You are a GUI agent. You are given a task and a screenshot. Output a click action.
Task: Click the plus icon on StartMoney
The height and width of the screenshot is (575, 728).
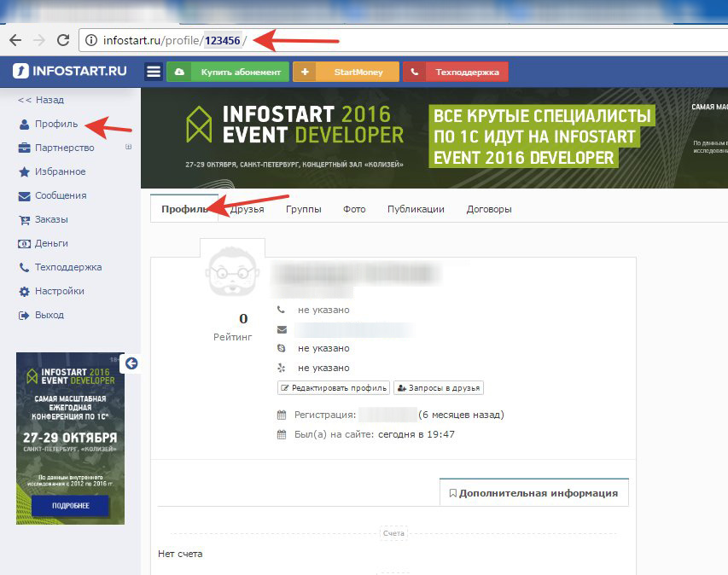point(305,72)
